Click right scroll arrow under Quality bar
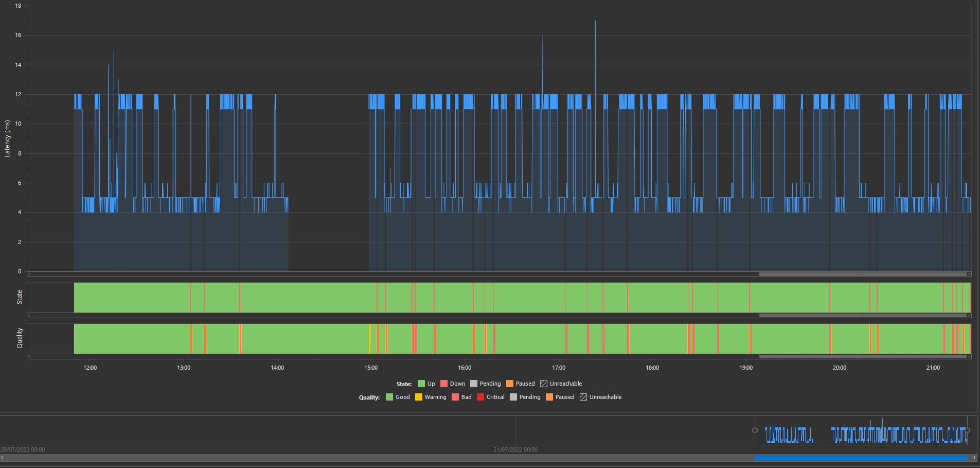The width and height of the screenshot is (980, 468). click(x=969, y=356)
